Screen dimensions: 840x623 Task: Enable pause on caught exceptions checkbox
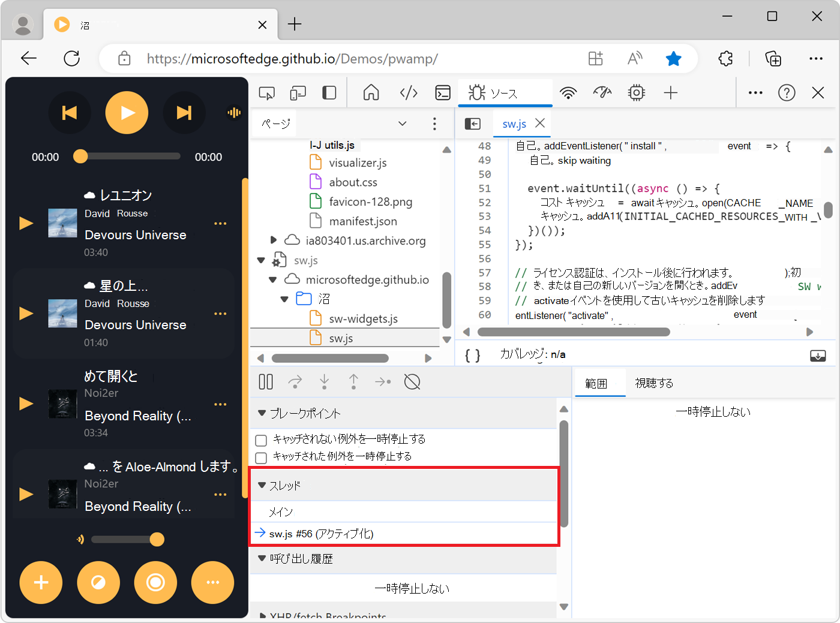pos(261,458)
